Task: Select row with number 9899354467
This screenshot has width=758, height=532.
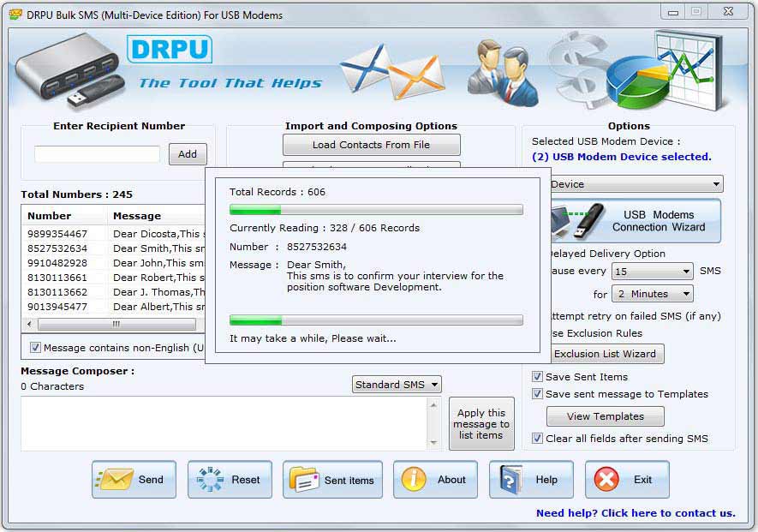Action: [x=114, y=234]
